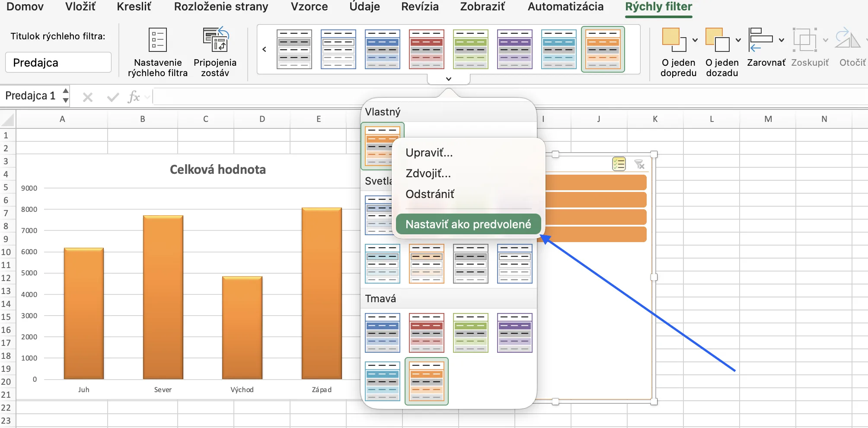
Task: Choose dark red style under Tmavá section
Action: (x=427, y=333)
